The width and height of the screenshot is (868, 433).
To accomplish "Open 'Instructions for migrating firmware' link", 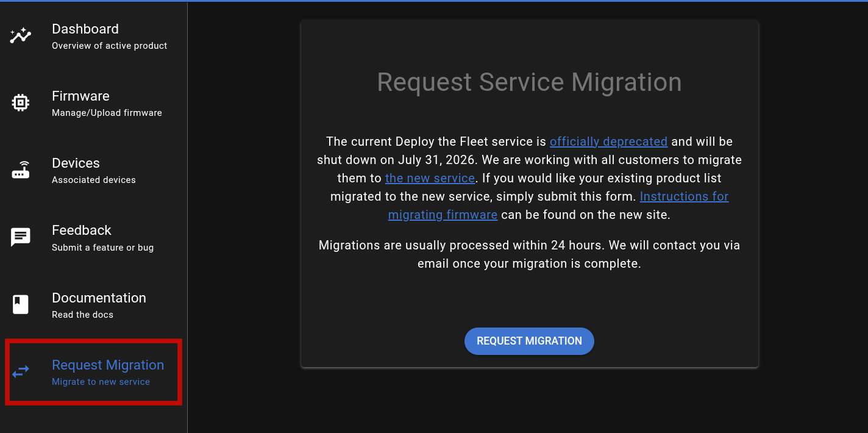I will (x=684, y=196).
